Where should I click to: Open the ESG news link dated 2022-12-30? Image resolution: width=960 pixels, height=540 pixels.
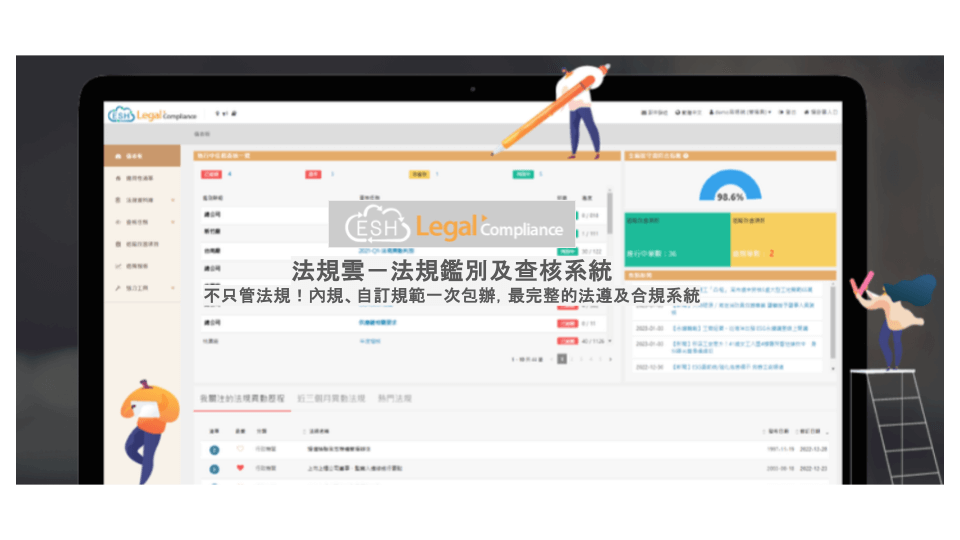[x=727, y=367]
